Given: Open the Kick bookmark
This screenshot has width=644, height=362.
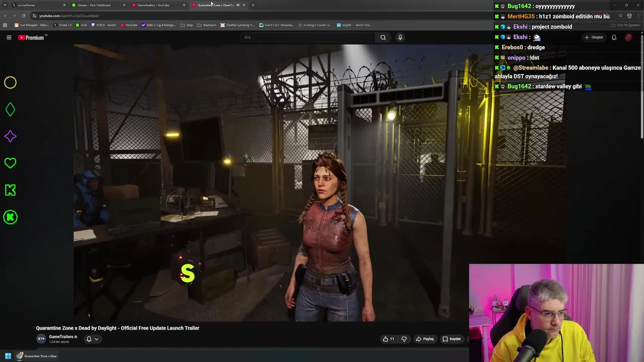Looking at the screenshot, I should point(81,25).
